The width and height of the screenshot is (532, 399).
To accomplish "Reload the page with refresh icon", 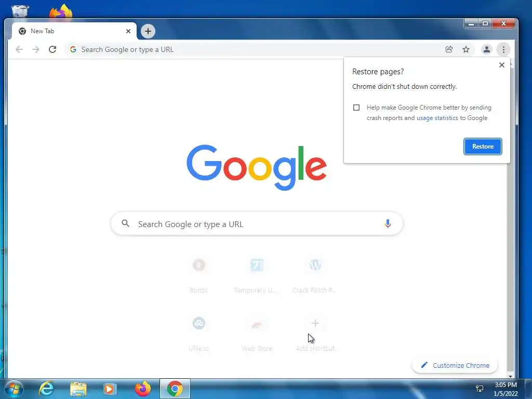I will coord(52,49).
